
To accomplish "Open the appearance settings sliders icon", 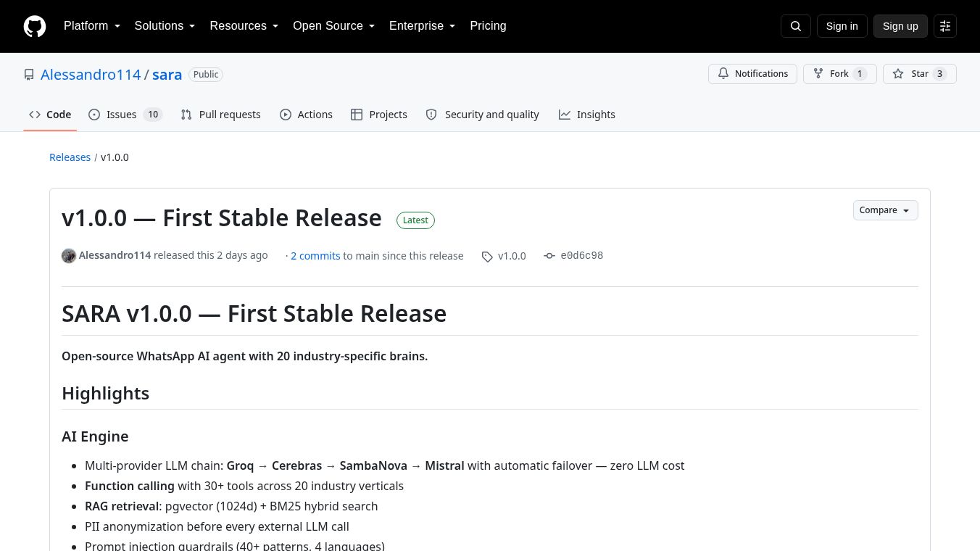I will [945, 26].
